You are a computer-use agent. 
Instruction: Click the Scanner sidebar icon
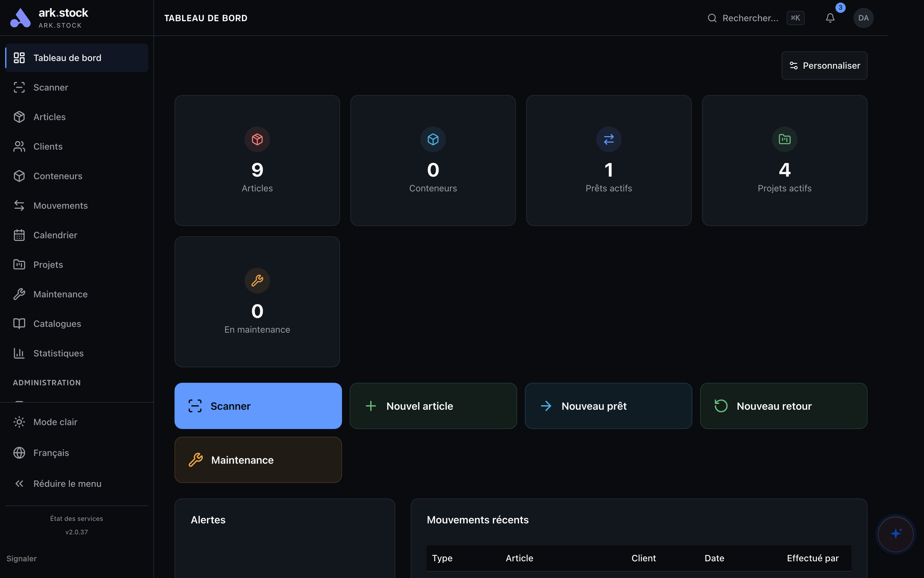(19, 87)
